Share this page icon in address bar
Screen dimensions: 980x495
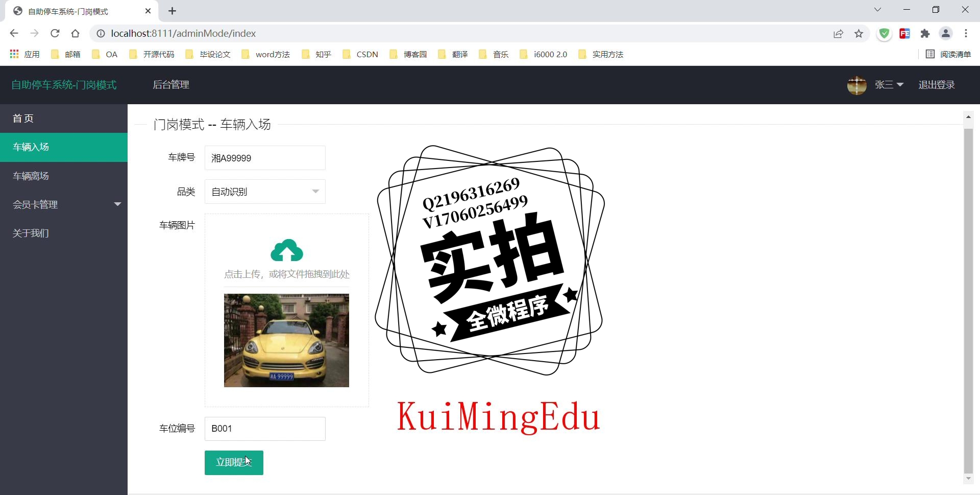(x=838, y=34)
